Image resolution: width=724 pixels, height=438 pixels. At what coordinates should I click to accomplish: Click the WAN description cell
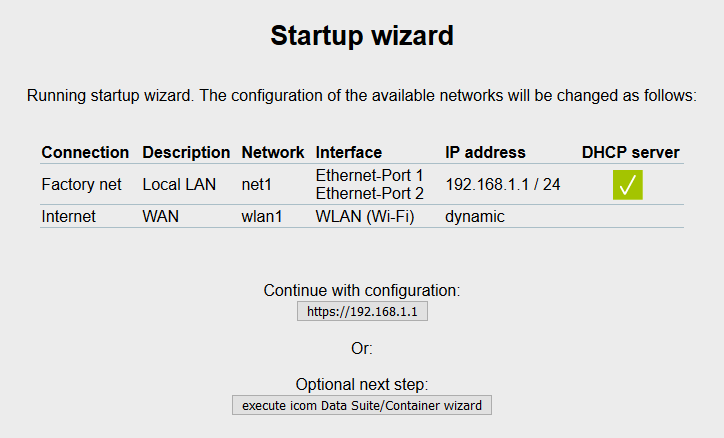click(x=160, y=216)
